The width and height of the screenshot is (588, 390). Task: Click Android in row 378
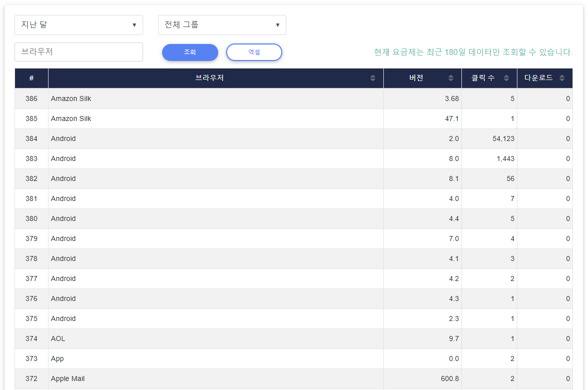[x=63, y=258]
